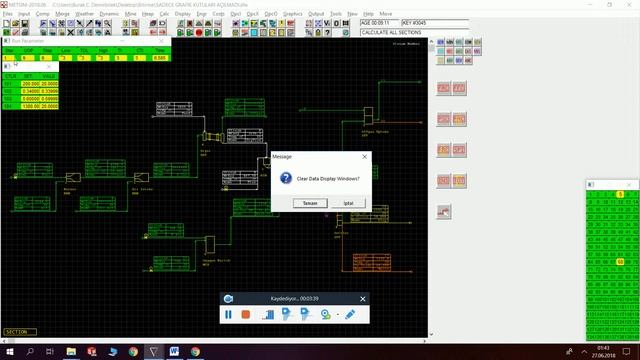Image resolution: width=640 pixels, height=360 pixels.
Task: Click the black X delete toolbar icon
Action: tap(71, 32)
